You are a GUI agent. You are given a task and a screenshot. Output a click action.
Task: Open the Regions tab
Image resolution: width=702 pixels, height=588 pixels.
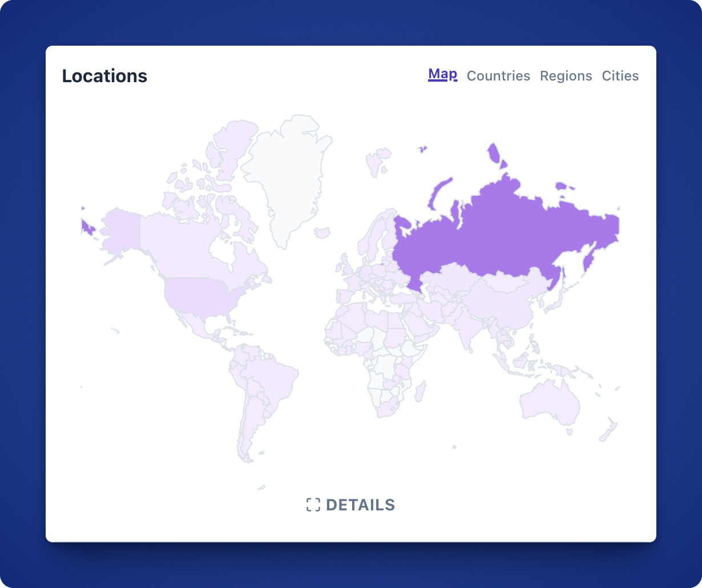[566, 76]
